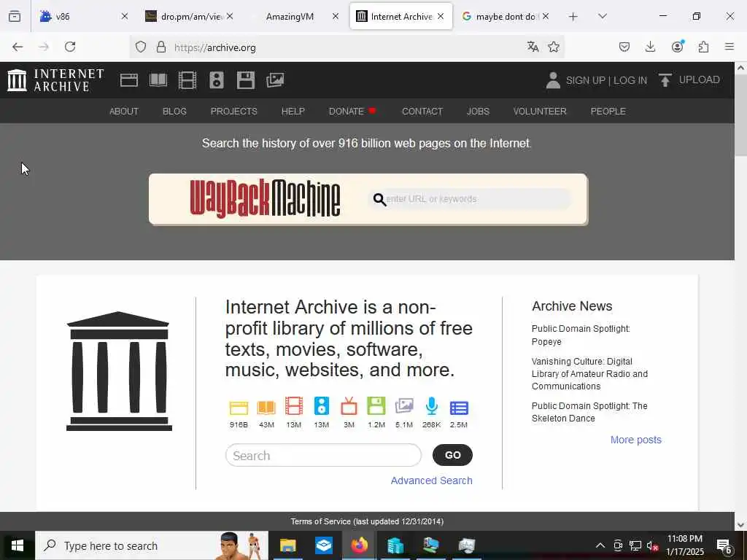Click the page vertical scrollbar thumb
Viewport: 747px width, 560px height.
tap(740, 114)
